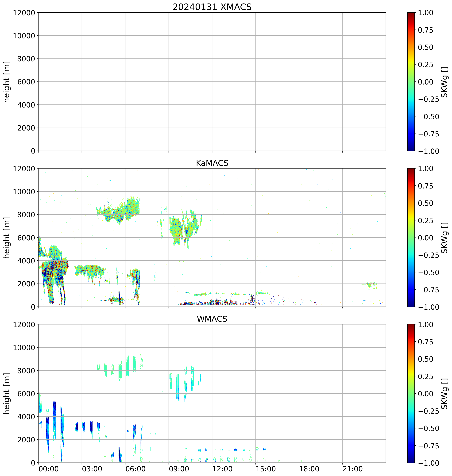452x476 pixels.
Task: Click the 00:00 x-axis tick label
Action: [48, 469]
